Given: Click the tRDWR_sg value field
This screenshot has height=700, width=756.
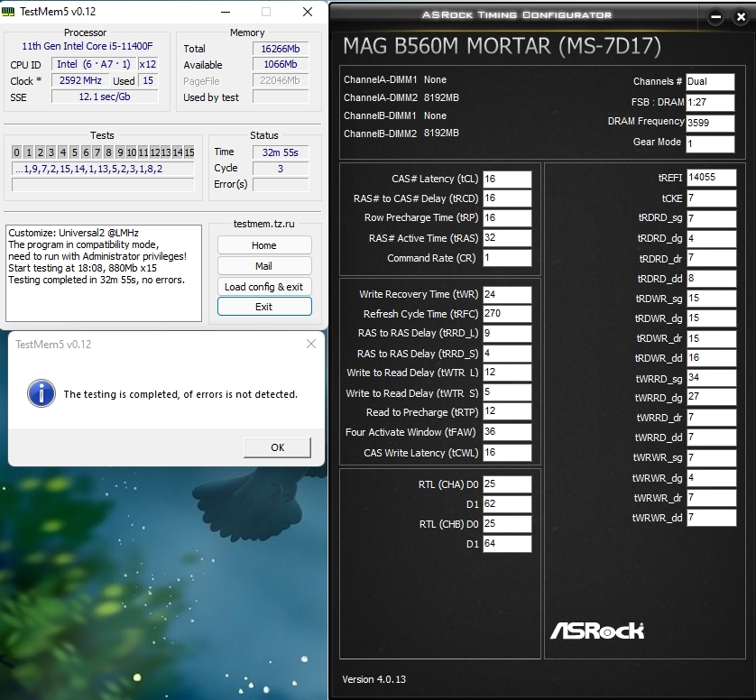Looking at the screenshot, I should pyautogui.click(x=712, y=299).
